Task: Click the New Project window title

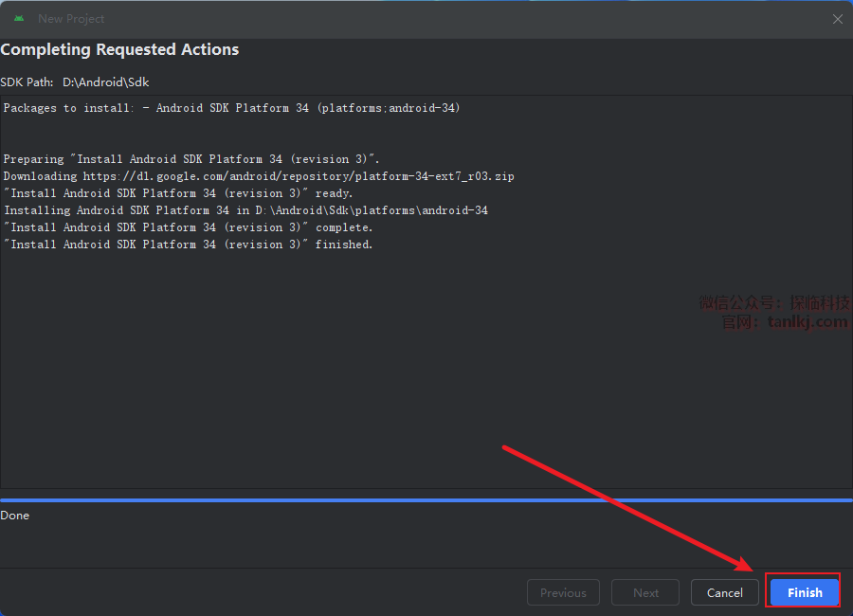Action: [71, 19]
